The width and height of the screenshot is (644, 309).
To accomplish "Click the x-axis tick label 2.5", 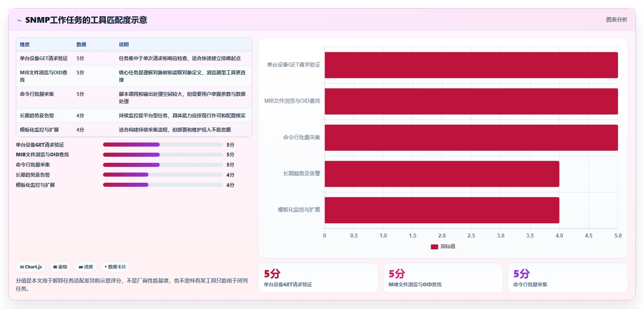I will [x=471, y=236].
